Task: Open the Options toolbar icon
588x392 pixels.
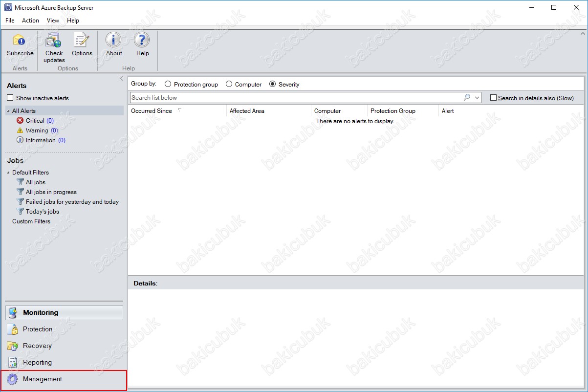Action: (x=81, y=40)
